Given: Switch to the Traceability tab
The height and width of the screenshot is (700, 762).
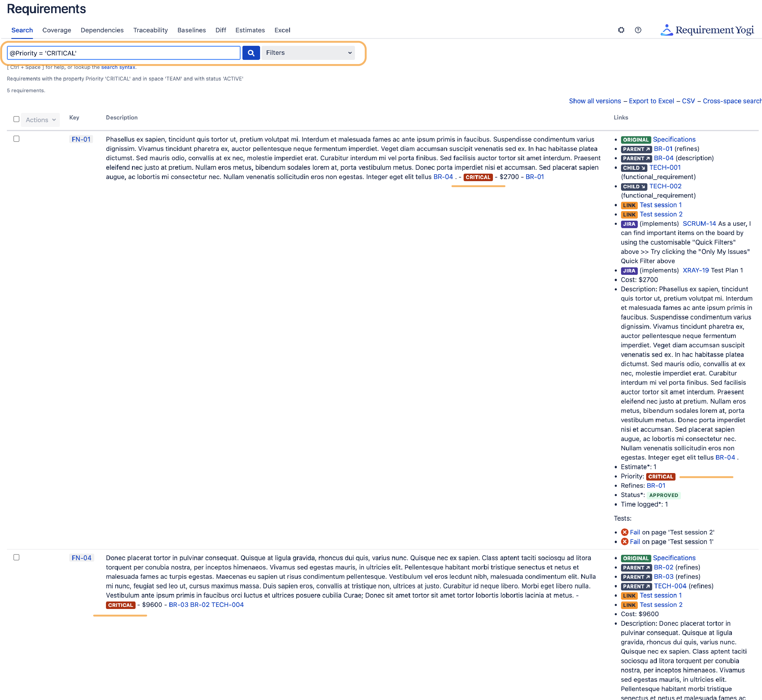Looking at the screenshot, I should 150,30.
